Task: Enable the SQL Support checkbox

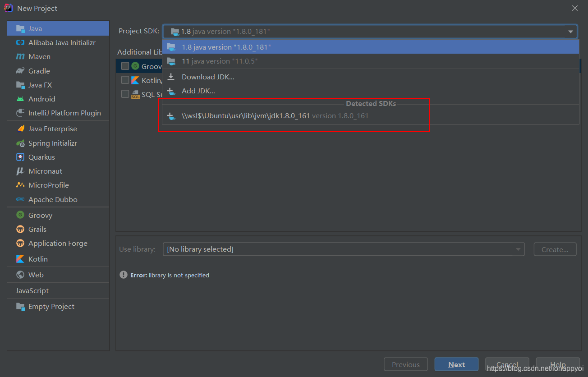Action: click(x=125, y=94)
